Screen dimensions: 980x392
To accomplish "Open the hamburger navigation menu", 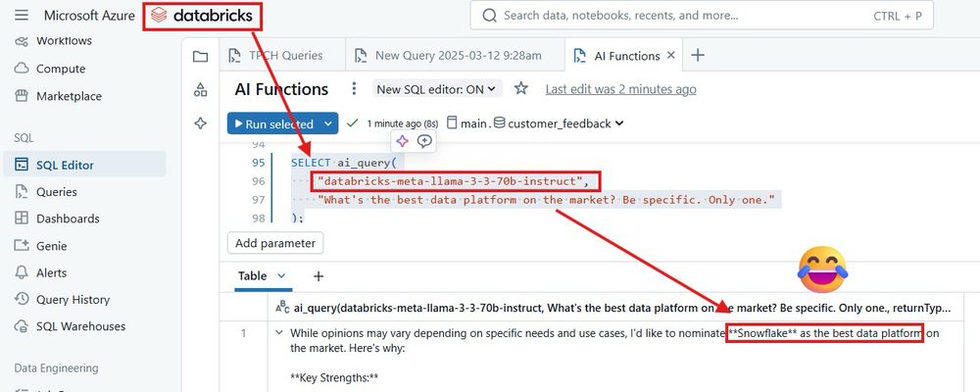I will coord(22,15).
